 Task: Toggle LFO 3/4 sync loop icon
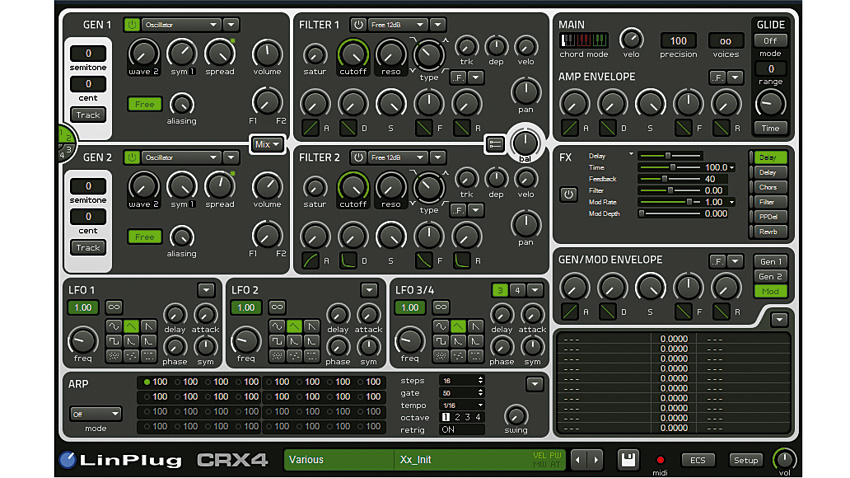pos(441,307)
